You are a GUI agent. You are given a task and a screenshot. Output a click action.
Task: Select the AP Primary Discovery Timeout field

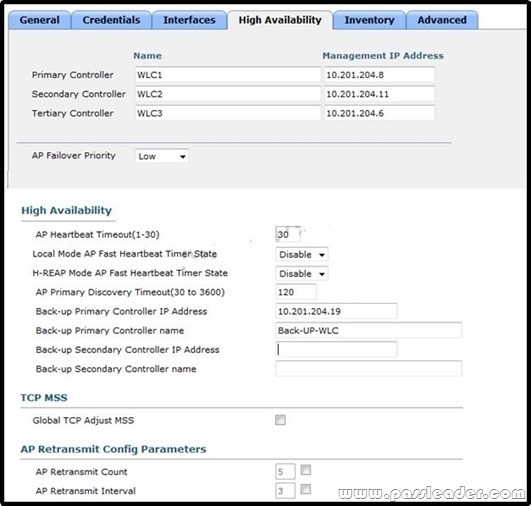pos(296,292)
